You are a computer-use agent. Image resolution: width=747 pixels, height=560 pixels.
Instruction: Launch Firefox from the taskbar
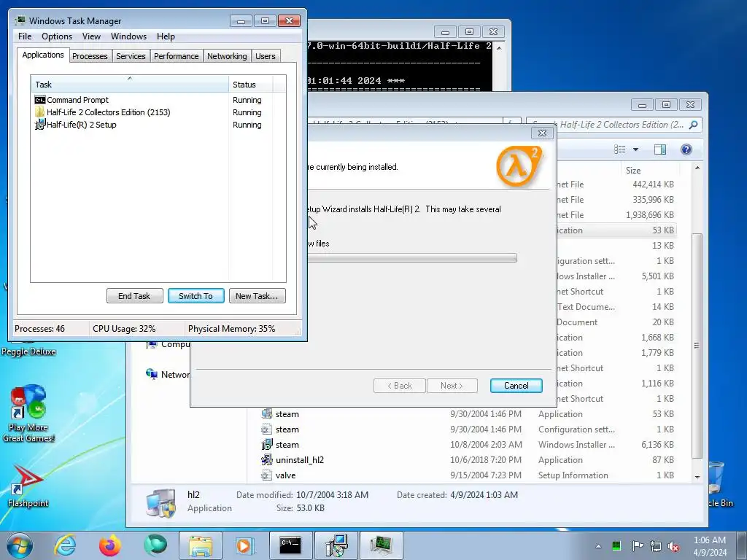(x=110, y=545)
